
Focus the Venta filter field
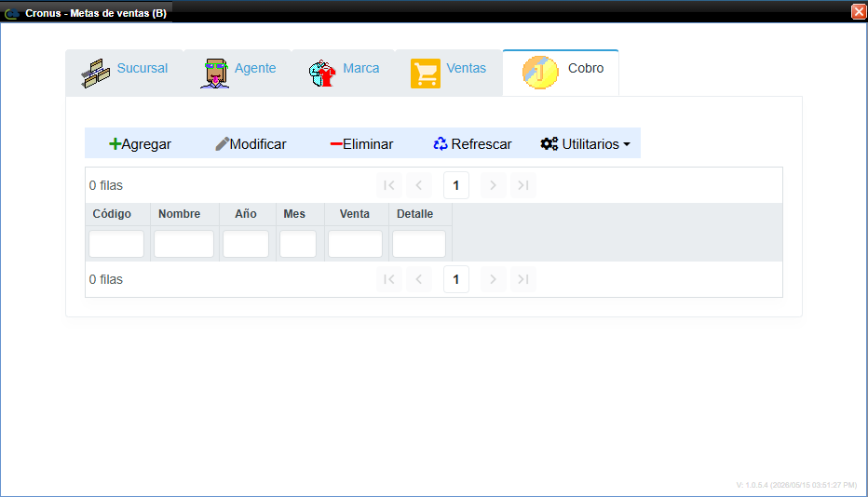click(x=356, y=244)
